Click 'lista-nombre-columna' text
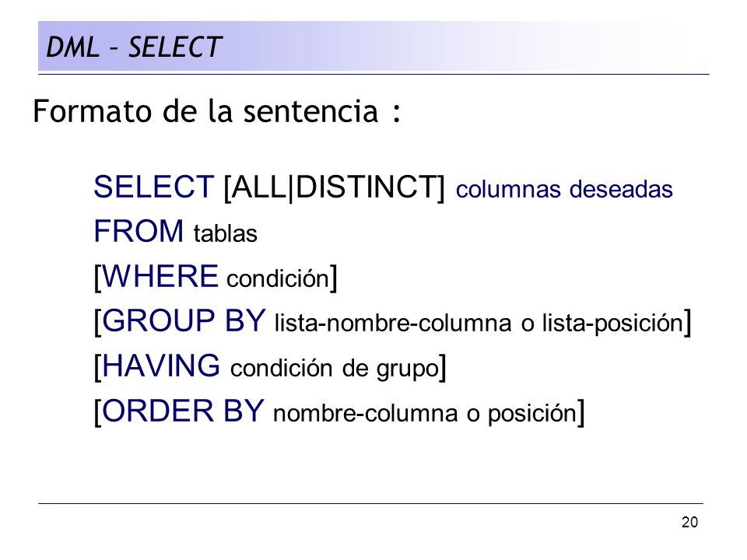 pyautogui.click(x=393, y=324)
